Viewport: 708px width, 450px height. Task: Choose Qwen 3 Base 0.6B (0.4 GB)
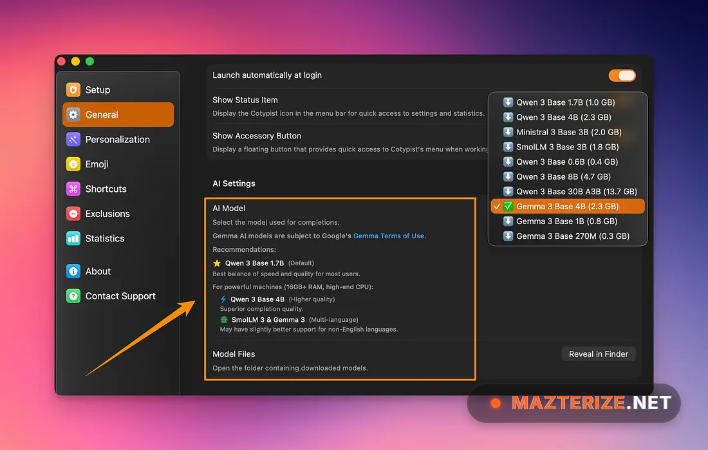click(568, 162)
